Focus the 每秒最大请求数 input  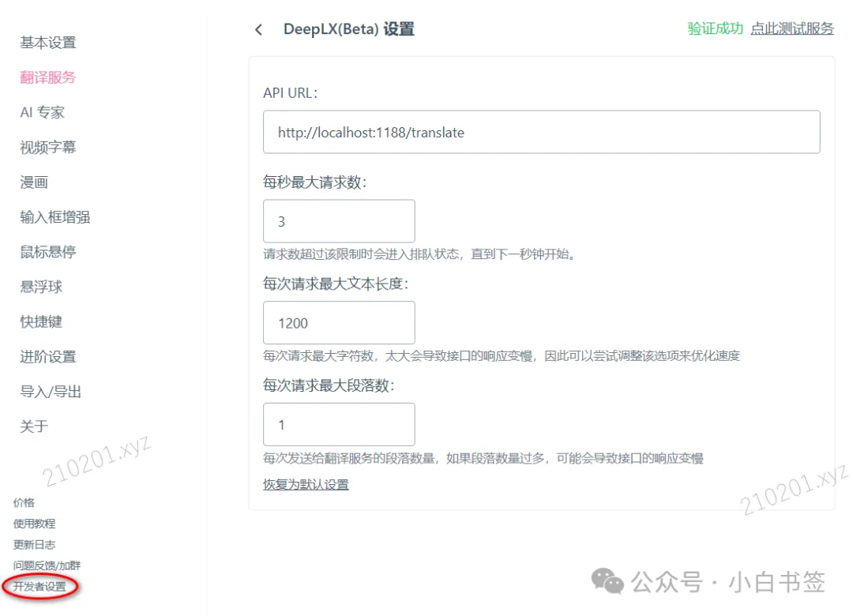(339, 221)
